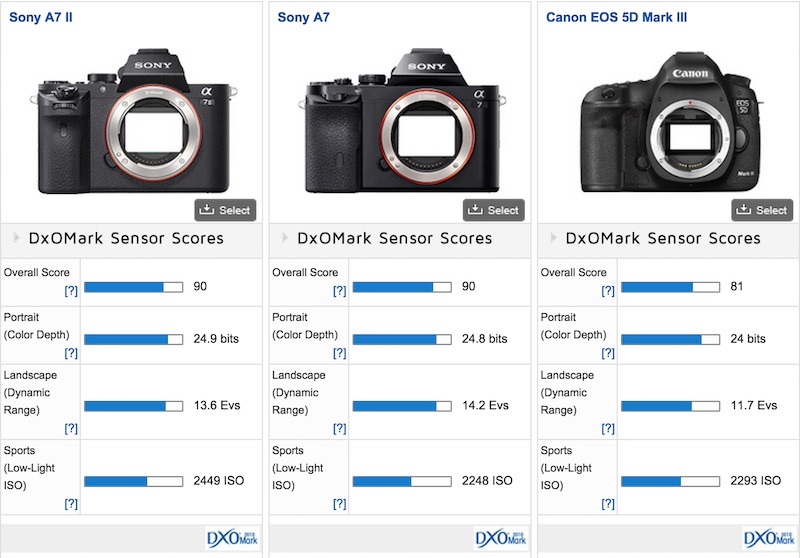Open the Canon EOS 5D Mark III link
This screenshot has height=558, width=800.
point(616,17)
